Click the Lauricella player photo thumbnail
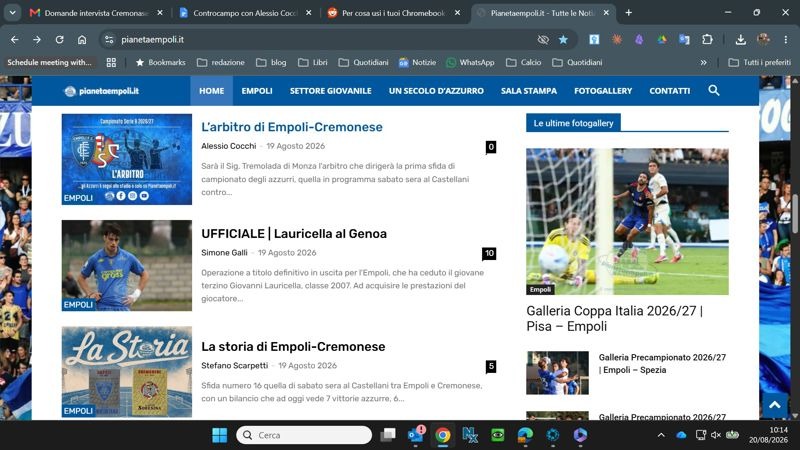This screenshot has width=800, height=450. [x=127, y=265]
